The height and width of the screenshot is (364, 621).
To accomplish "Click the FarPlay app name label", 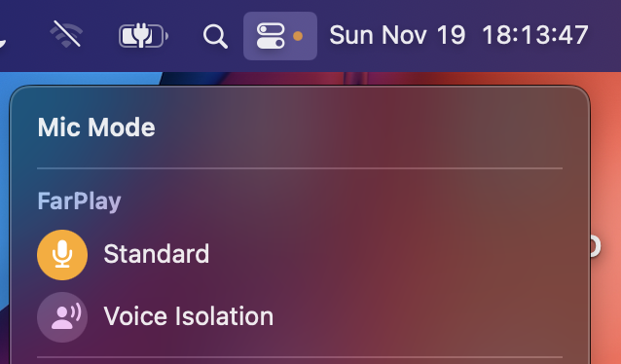I will pos(79,201).
